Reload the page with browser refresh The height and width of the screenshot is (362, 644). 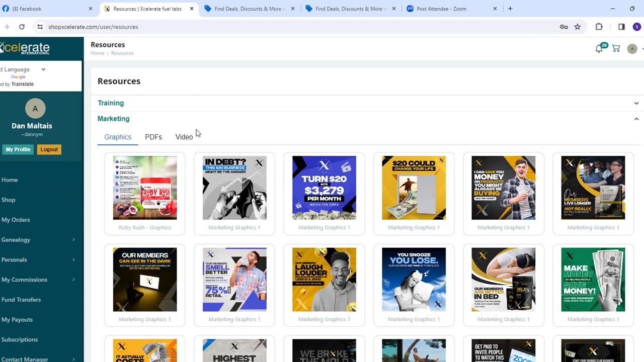click(x=22, y=27)
